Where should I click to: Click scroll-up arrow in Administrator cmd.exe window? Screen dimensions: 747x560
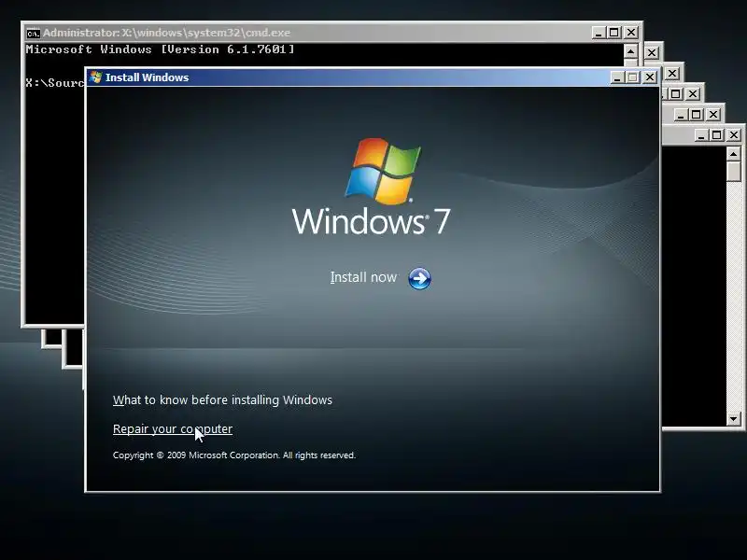point(630,51)
